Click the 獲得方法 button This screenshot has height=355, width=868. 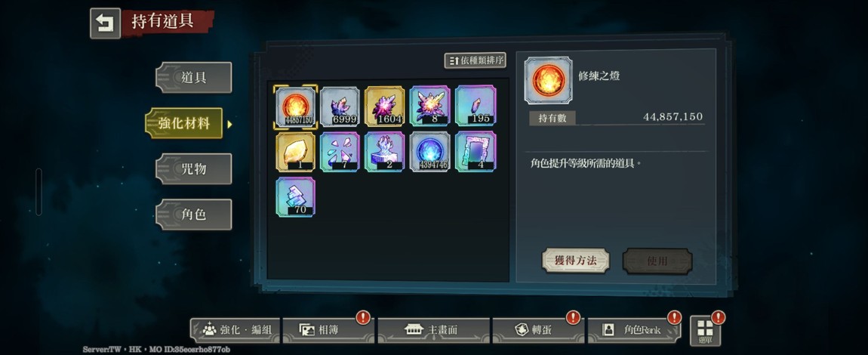pyautogui.click(x=576, y=261)
